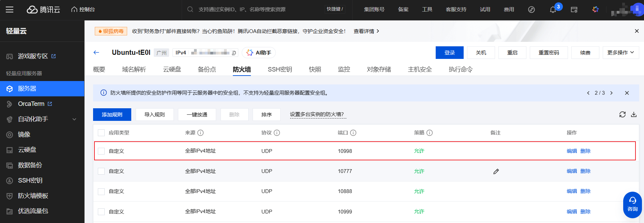The image size is (644, 223).
Task: Click the Sort button
Action: [x=267, y=114]
